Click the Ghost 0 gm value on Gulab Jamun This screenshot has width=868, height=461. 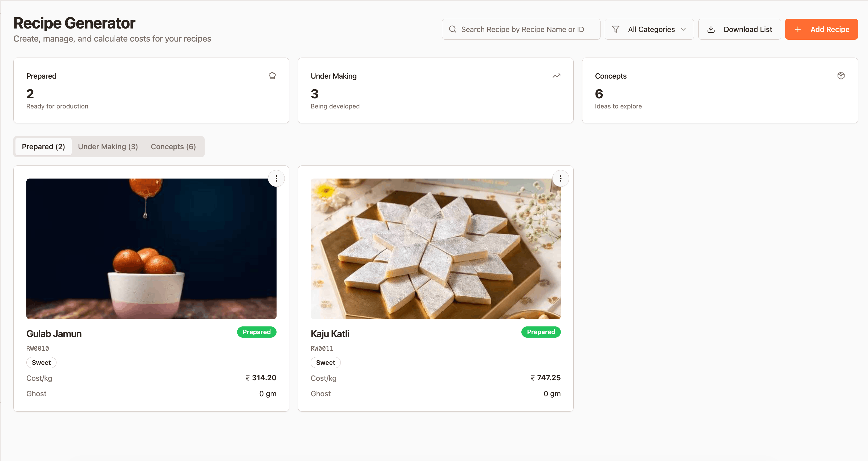[x=268, y=394]
